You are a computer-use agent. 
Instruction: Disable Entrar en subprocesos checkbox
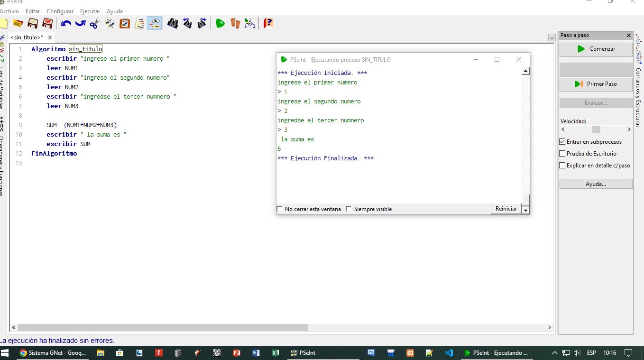[563, 142]
